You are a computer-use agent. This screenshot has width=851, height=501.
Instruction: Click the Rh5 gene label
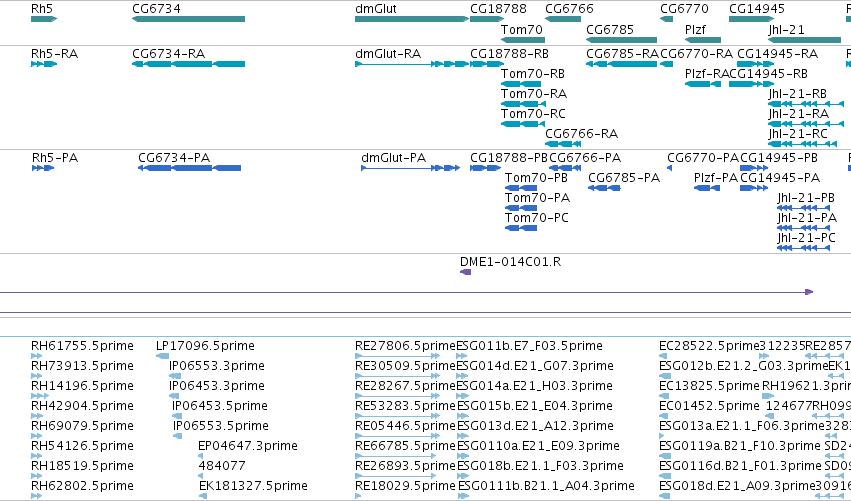42,9
